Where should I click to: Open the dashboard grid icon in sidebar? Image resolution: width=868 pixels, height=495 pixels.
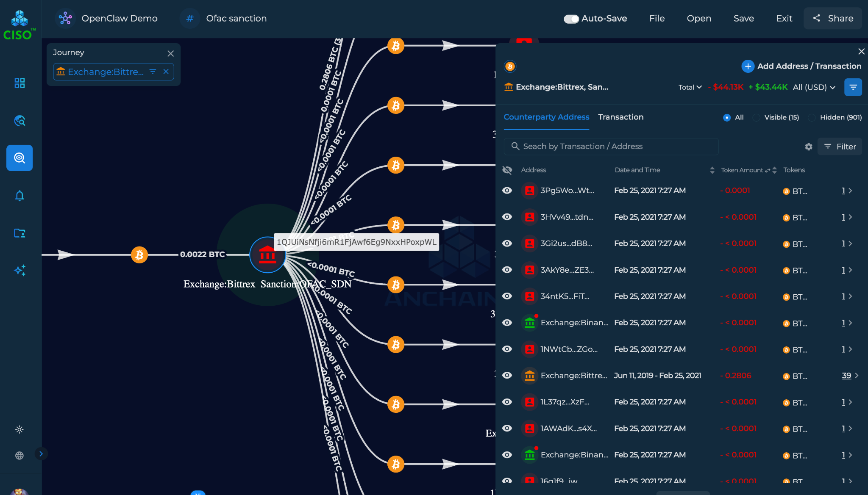coord(19,83)
